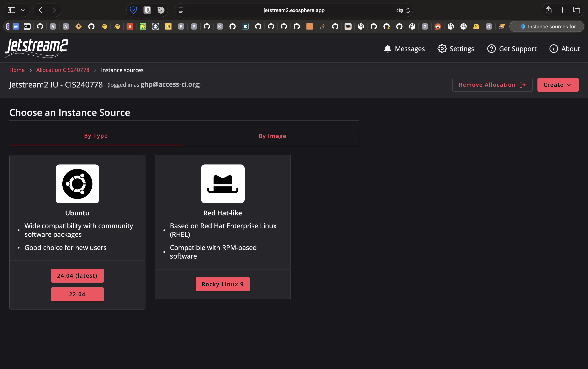Image resolution: width=588 pixels, height=369 pixels.
Task: Switch to the By Type tab
Action: 96,136
